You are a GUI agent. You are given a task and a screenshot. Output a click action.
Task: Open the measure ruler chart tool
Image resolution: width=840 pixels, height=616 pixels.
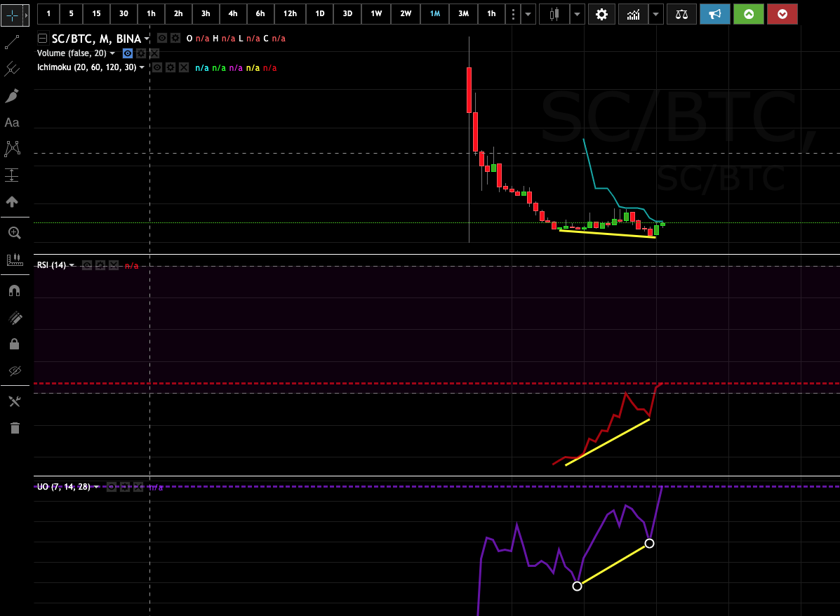(15, 260)
